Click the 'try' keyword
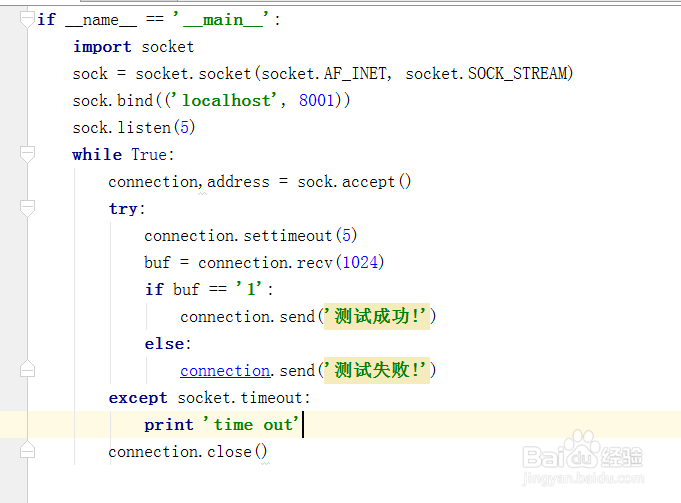The width and height of the screenshot is (681, 503). (123, 208)
